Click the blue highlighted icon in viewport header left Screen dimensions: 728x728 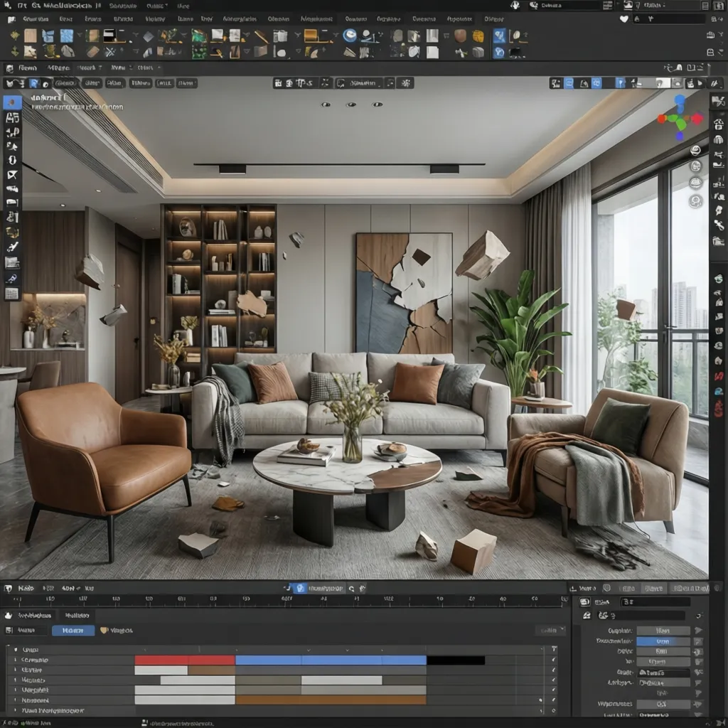pos(34,84)
